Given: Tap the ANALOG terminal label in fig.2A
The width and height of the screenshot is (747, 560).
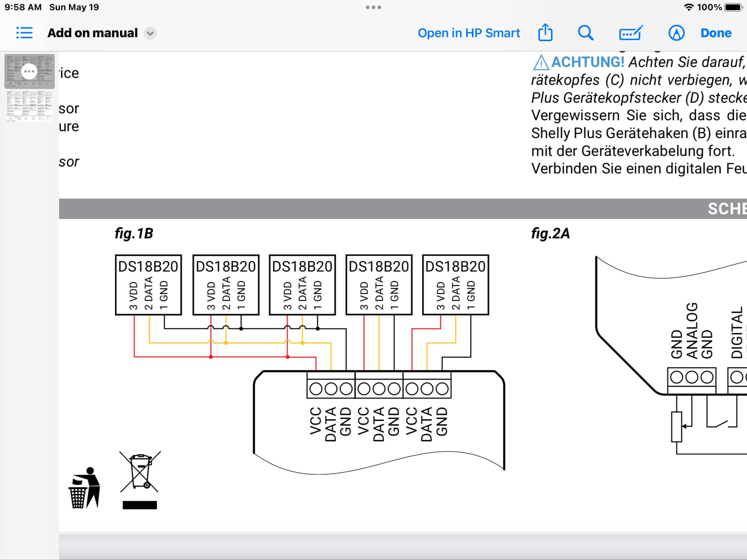Looking at the screenshot, I should point(692,331).
